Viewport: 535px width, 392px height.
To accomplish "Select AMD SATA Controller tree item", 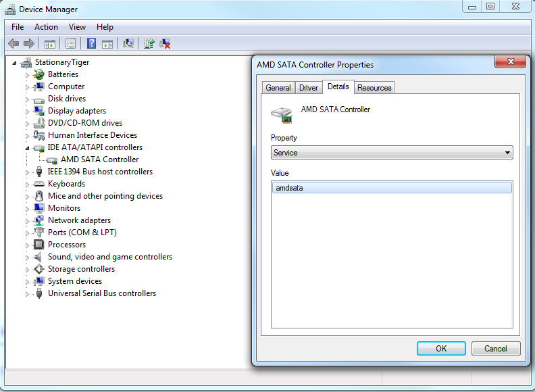I will coord(99,160).
